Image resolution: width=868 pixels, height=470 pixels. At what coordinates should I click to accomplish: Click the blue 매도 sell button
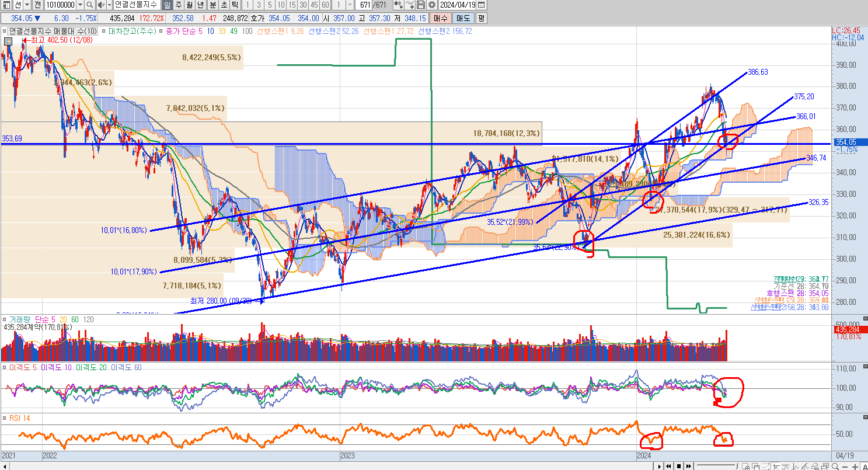point(463,18)
